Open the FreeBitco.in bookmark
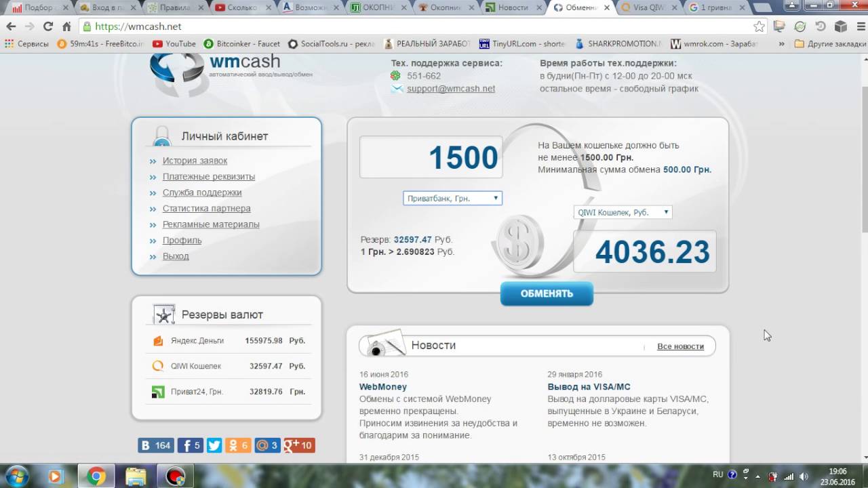Screen dimensions: 868x488 coord(101,43)
